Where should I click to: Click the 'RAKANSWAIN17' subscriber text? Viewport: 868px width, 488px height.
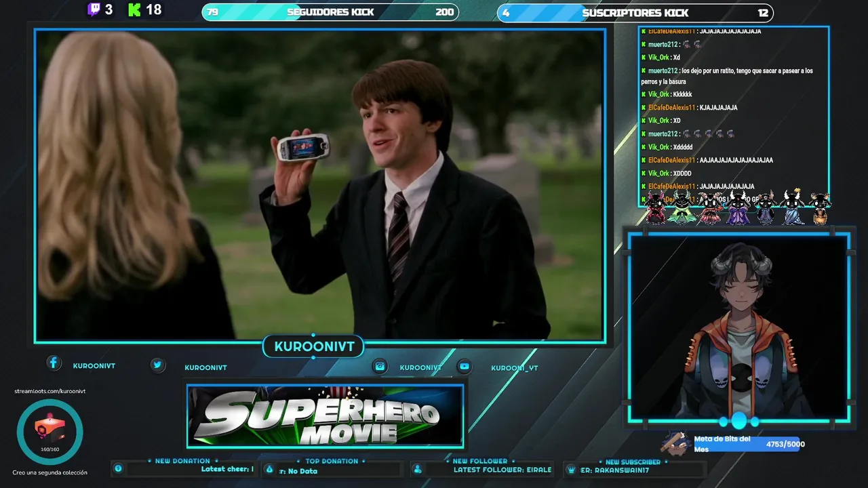pos(622,470)
